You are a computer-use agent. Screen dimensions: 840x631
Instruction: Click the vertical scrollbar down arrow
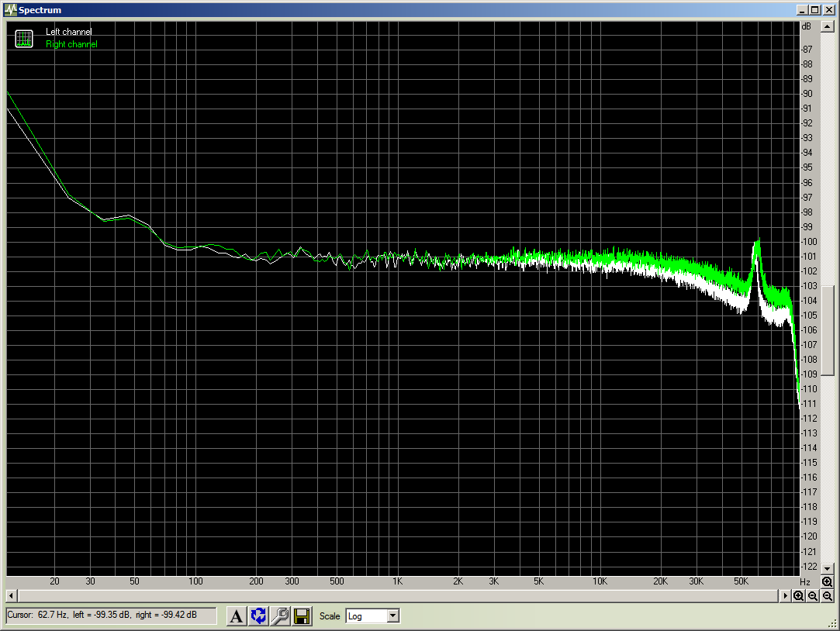pyautogui.click(x=827, y=568)
